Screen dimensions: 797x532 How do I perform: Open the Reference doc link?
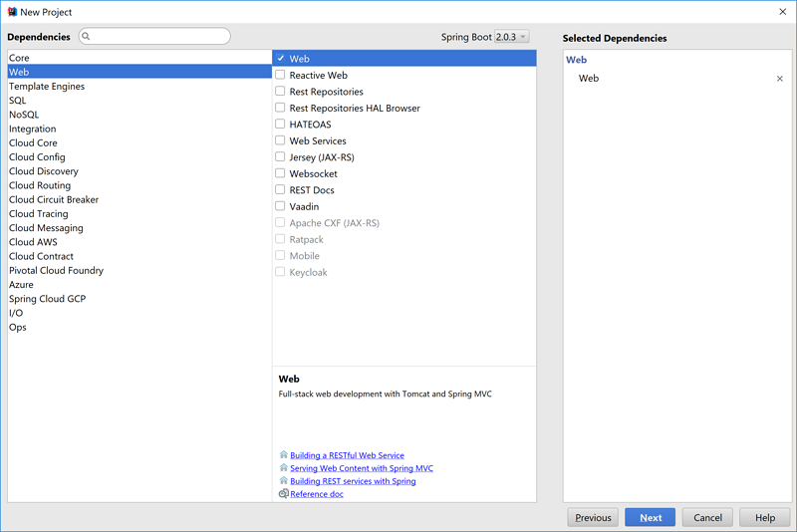click(317, 494)
